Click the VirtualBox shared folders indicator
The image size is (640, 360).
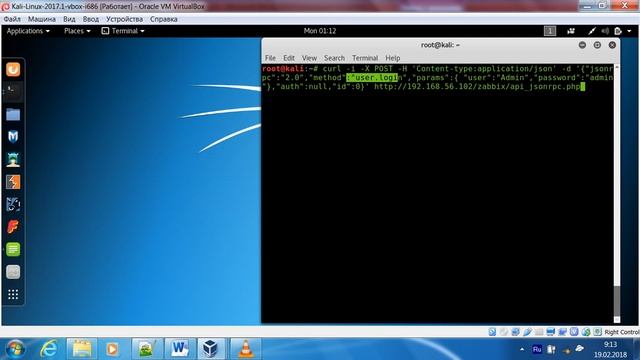(539, 332)
